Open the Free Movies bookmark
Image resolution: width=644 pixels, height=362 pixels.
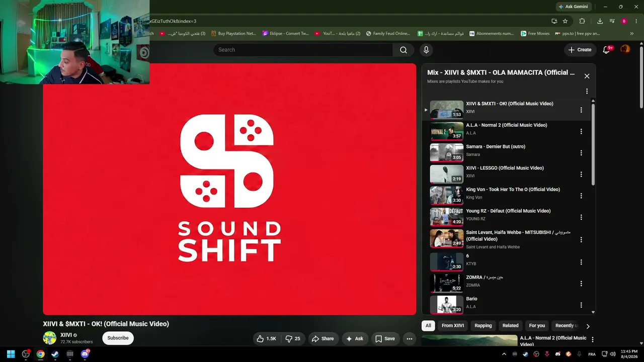click(x=535, y=34)
